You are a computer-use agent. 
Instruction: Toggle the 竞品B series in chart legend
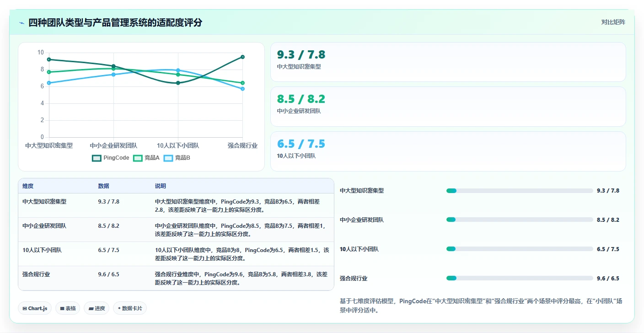[x=177, y=158]
